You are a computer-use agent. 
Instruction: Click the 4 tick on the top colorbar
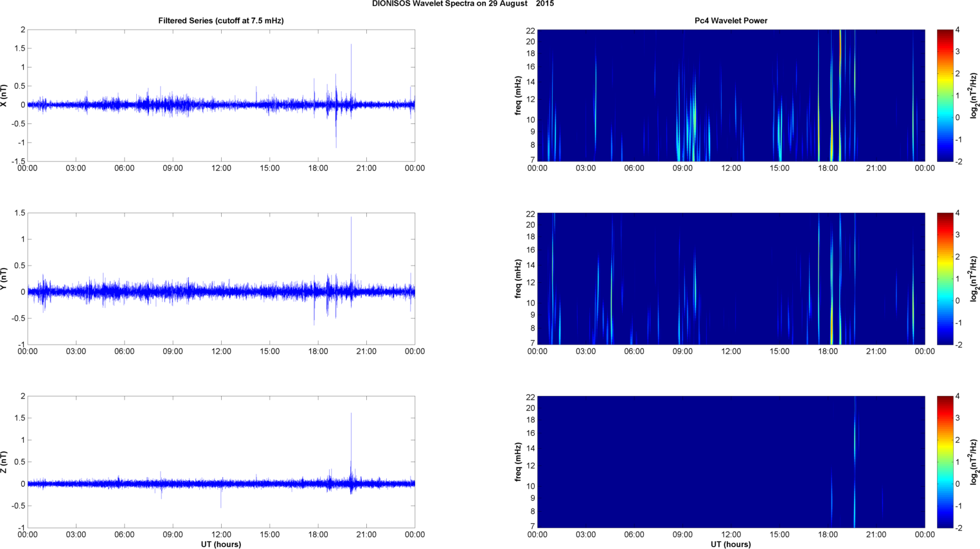pos(958,30)
